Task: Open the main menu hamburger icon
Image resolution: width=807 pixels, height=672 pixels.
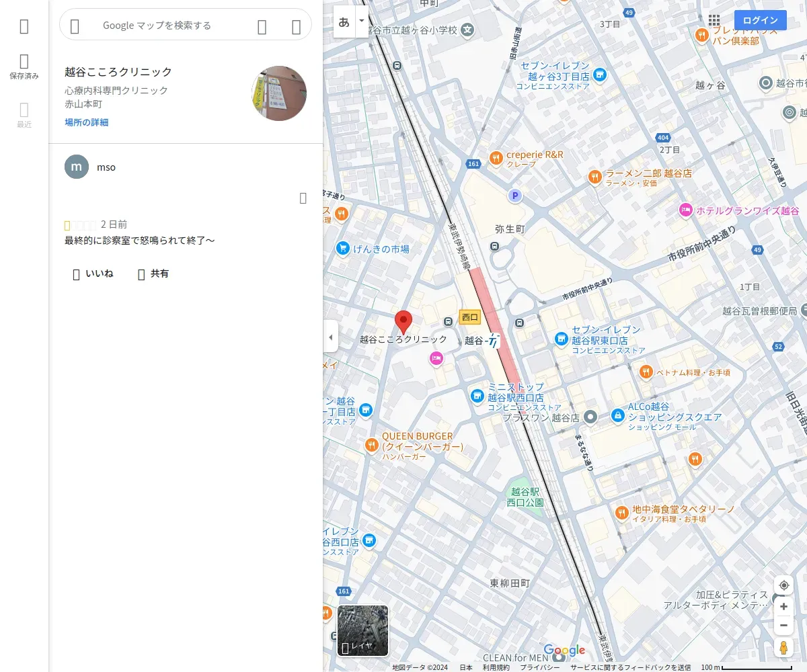Action: 24,26
